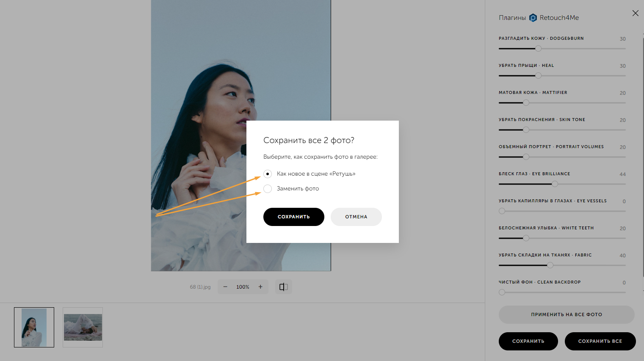Click the Eye Brilliance slider handle
The width and height of the screenshot is (644, 361).
(x=555, y=184)
